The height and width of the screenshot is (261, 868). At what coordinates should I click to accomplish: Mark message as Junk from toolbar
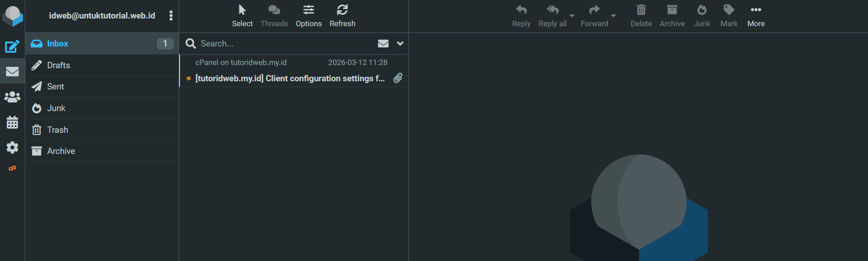pos(702,16)
